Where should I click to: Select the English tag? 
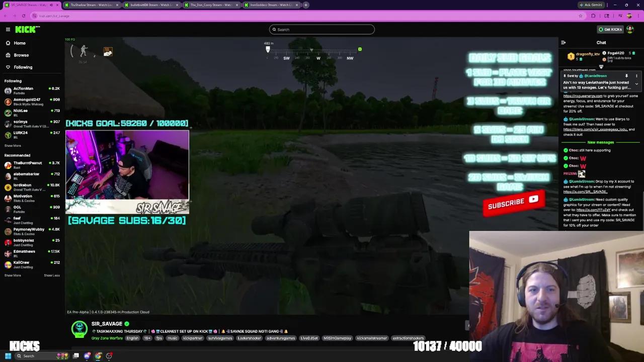[132, 338]
